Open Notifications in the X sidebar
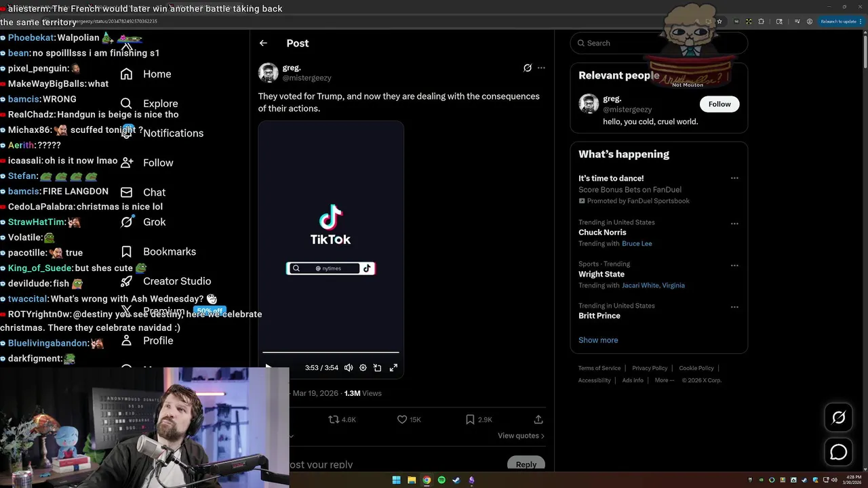The image size is (868, 488). [161, 133]
